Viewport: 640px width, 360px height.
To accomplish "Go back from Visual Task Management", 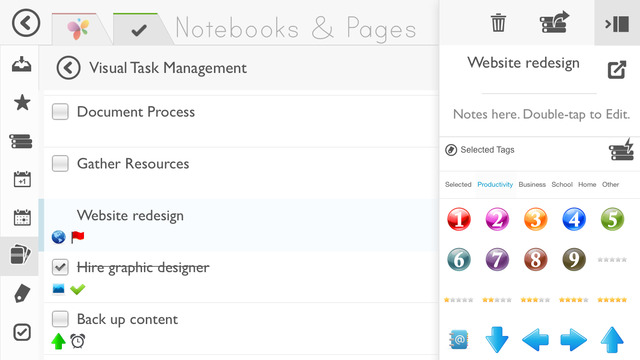I will (x=69, y=68).
